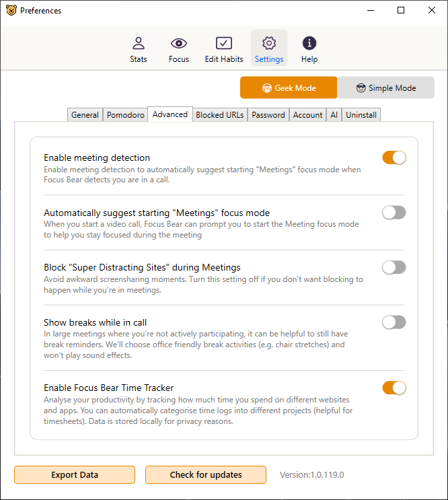Switch to Simple Mode

[386, 87]
